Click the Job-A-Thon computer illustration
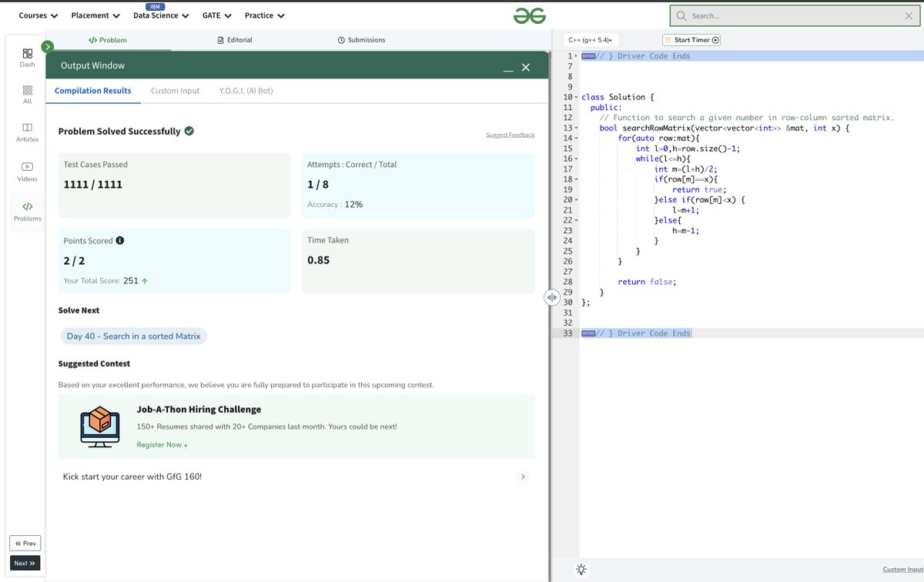The height and width of the screenshot is (582, 924). pyautogui.click(x=100, y=426)
